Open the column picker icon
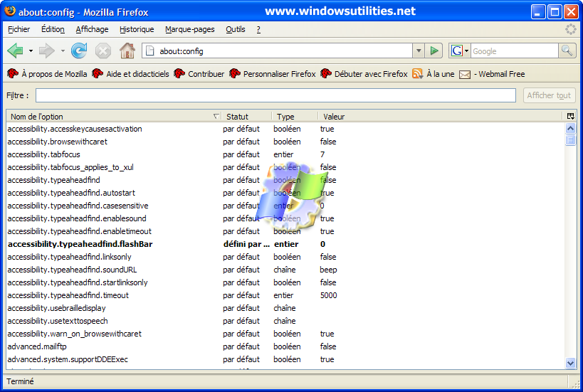This screenshot has width=583, height=392. (570, 116)
